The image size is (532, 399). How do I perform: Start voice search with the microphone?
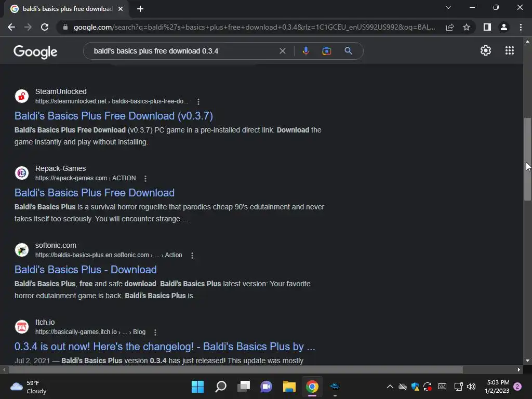point(305,51)
